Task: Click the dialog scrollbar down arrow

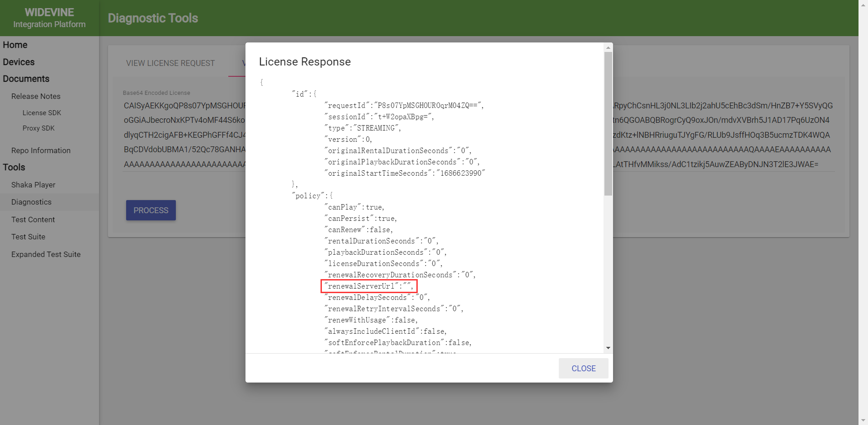Action: (608, 348)
